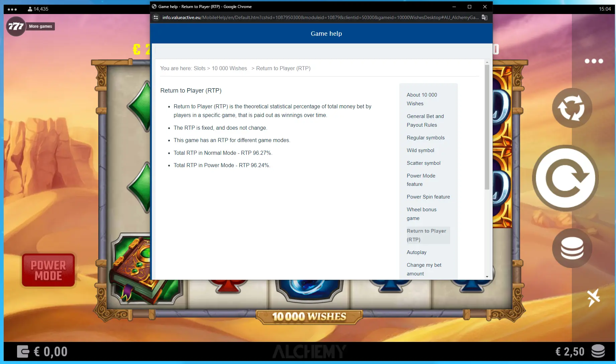Open Scatter symbol help topic
The height and width of the screenshot is (364, 616).
point(423,163)
